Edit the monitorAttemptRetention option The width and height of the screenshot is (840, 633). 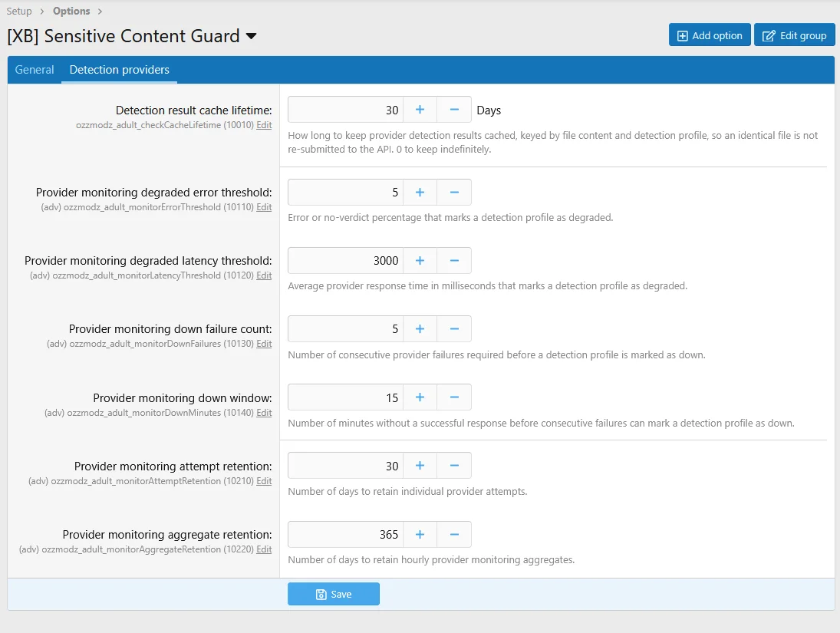(x=264, y=481)
